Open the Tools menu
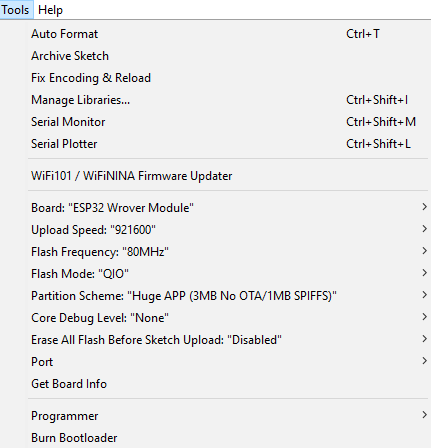 pos(16,10)
